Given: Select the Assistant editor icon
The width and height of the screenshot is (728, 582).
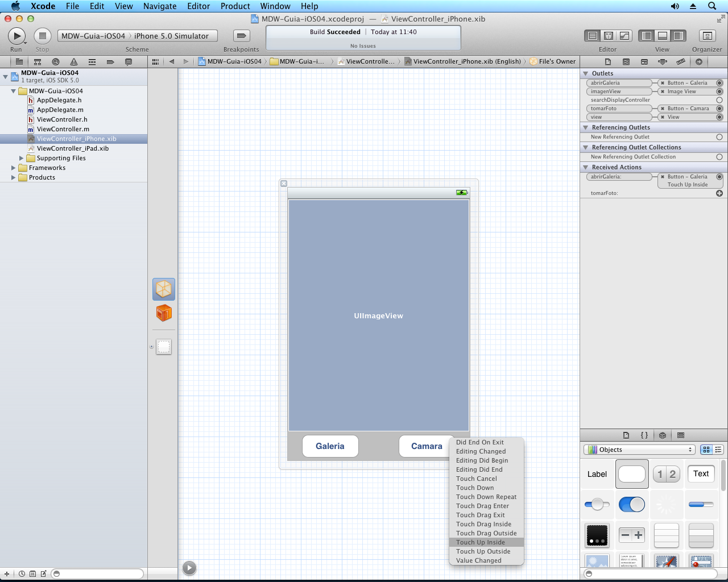Looking at the screenshot, I should point(609,36).
